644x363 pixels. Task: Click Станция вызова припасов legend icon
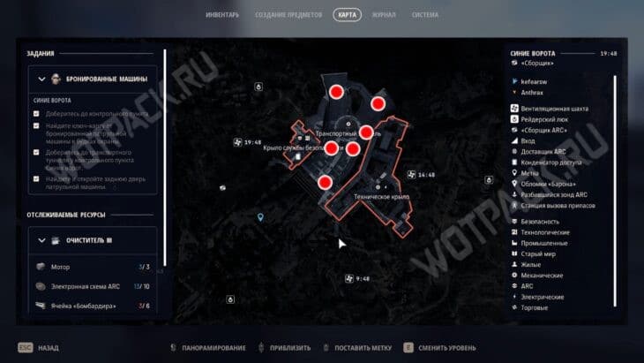tap(514, 205)
